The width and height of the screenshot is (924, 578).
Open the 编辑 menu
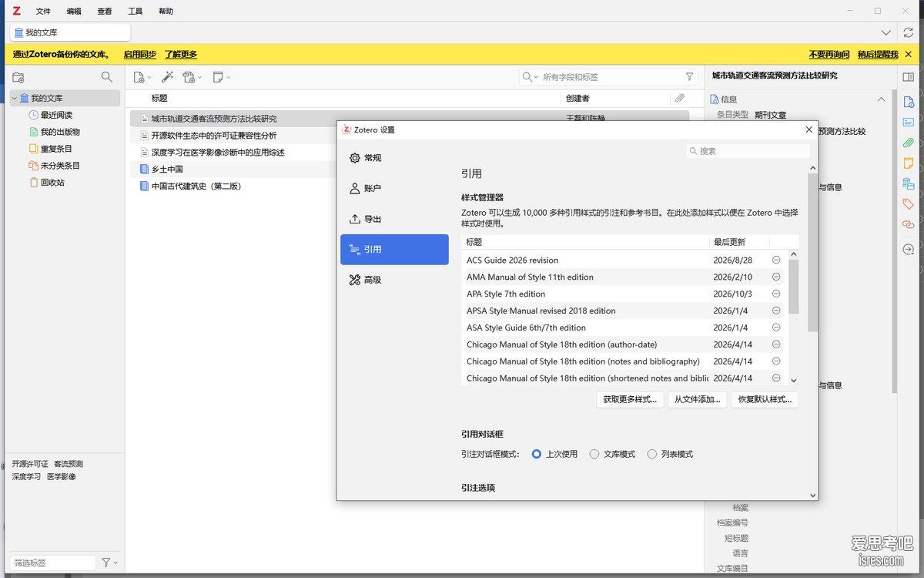74,12
